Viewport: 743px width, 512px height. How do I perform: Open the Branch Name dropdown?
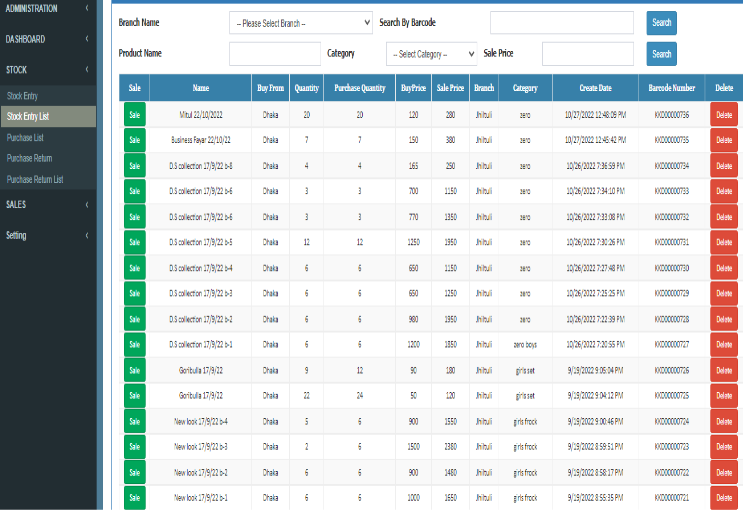pyautogui.click(x=301, y=23)
